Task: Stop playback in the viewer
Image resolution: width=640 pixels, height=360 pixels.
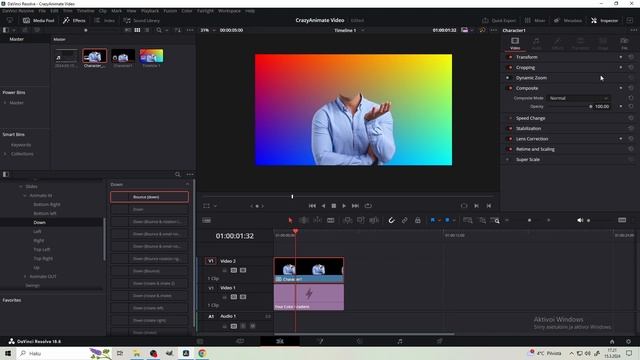Action: (334, 206)
